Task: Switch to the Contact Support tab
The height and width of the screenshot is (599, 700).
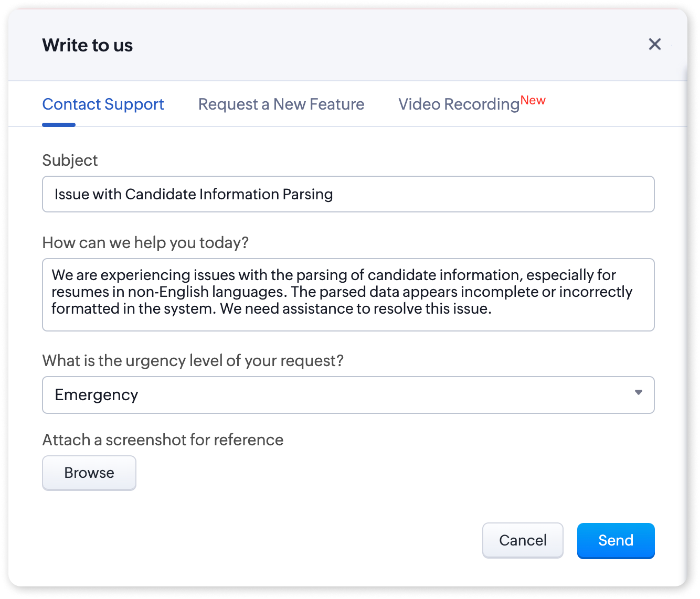Action: 103,104
